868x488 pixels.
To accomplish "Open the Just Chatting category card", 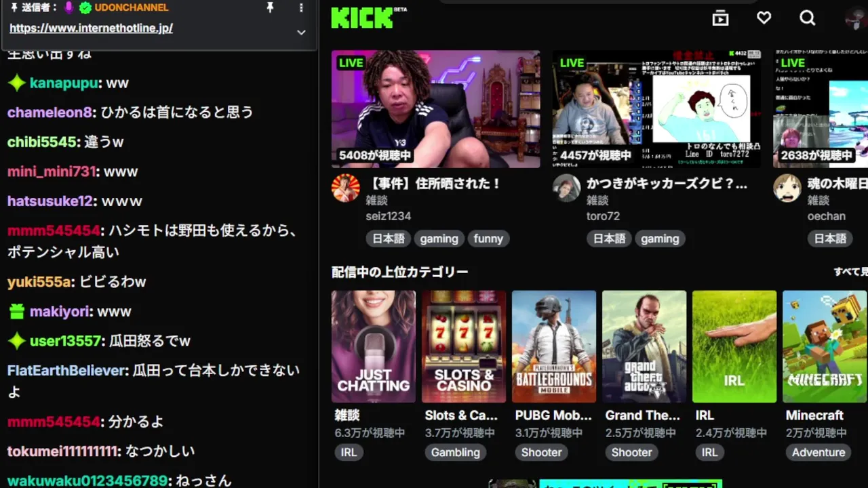I will click(374, 346).
